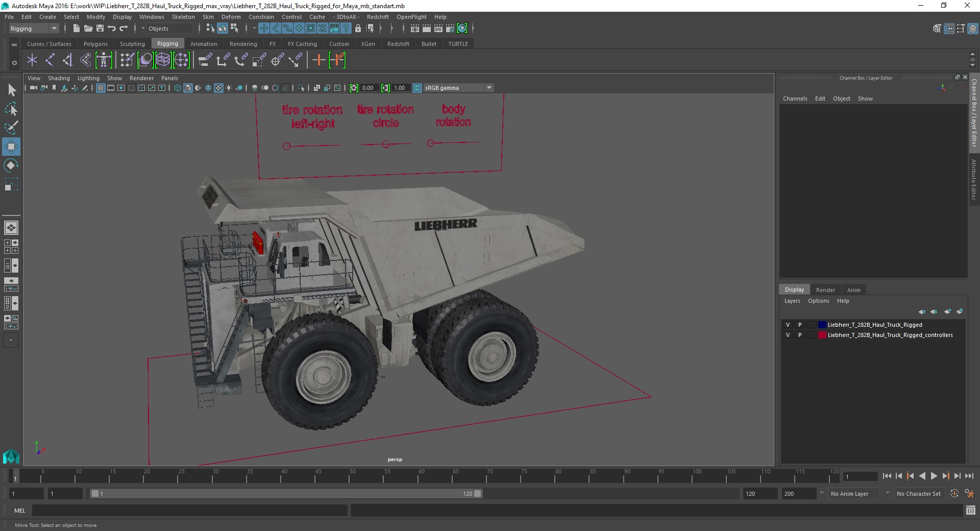Open Channels menu in Channel Box
This screenshot has width=980, height=531.
click(795, 99)
